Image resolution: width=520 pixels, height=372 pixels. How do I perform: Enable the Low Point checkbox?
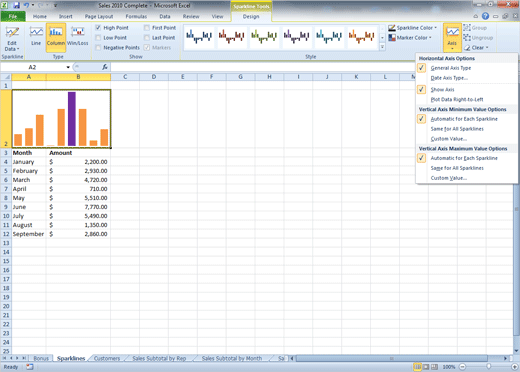(98, 38)
